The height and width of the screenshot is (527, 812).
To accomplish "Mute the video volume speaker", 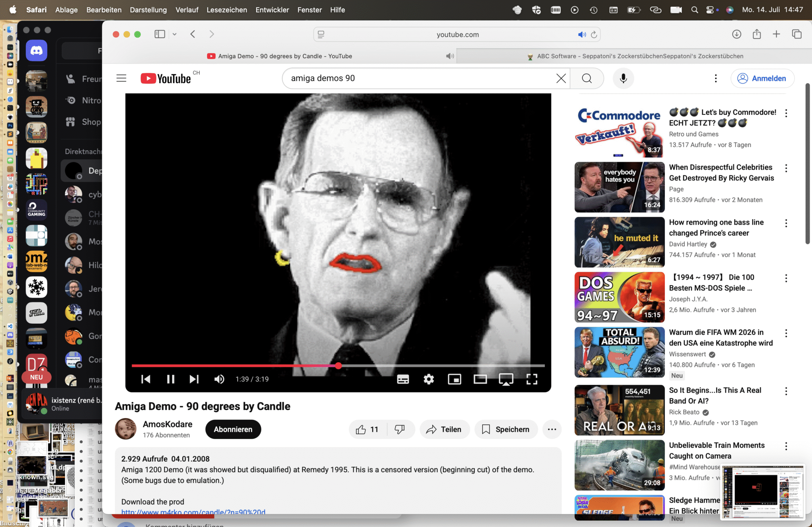I will (219, 379).
